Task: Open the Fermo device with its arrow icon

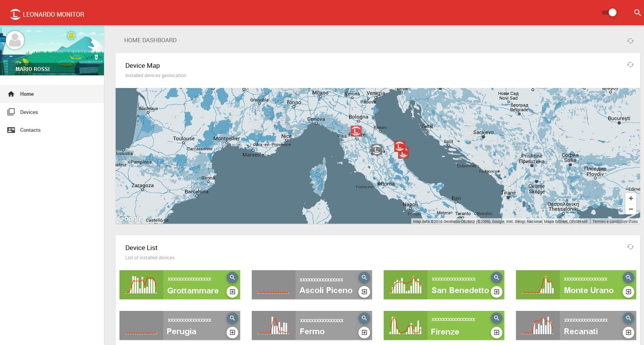Action: pos(364,332)
